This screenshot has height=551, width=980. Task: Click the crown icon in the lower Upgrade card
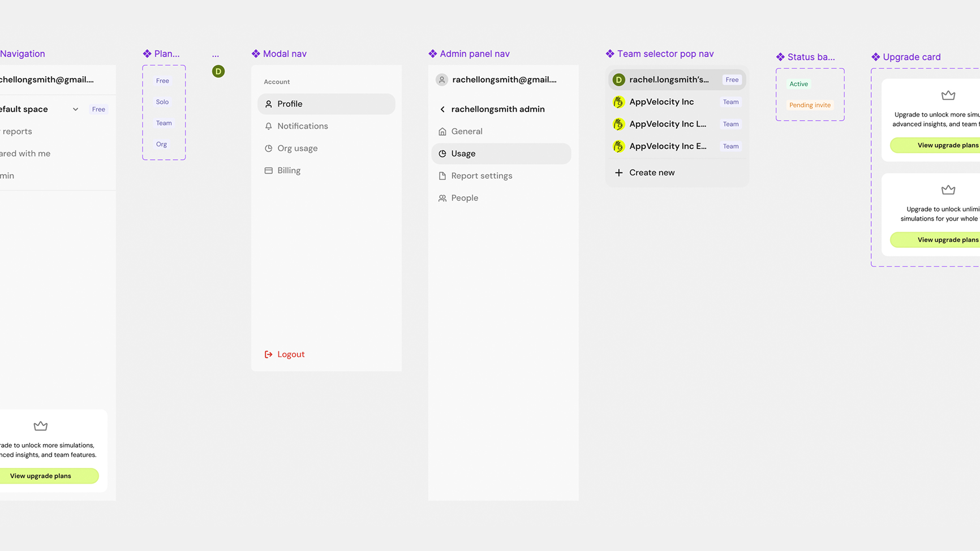click(x=948, y=190)
